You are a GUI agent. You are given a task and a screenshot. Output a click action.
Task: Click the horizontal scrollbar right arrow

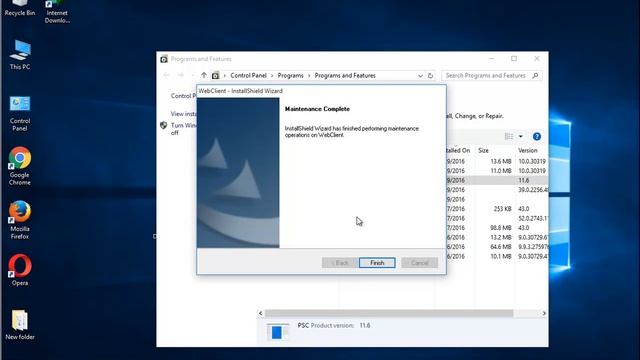coord(544,313)
